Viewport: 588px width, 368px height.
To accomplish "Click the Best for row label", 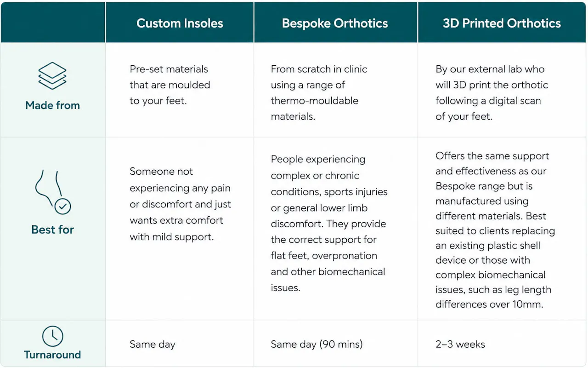I will pyautogui.click(x=52, y=230).
